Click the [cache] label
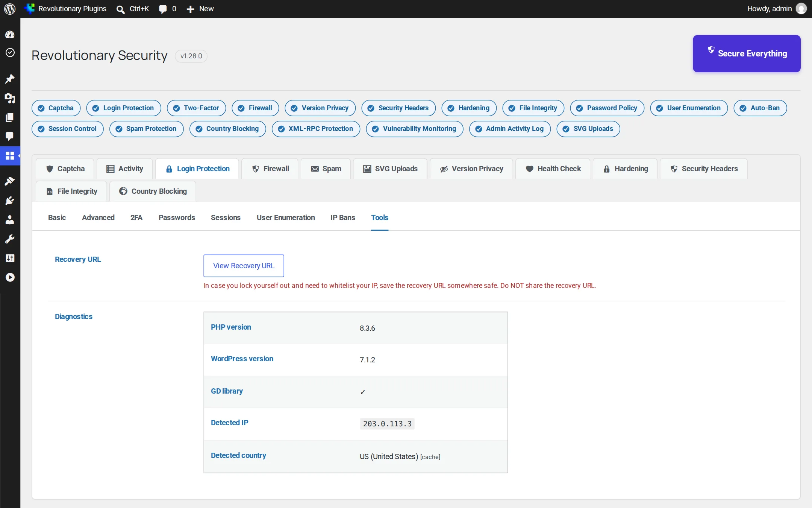Viewport: 812px width, 508px height. [x=430, y=457]
